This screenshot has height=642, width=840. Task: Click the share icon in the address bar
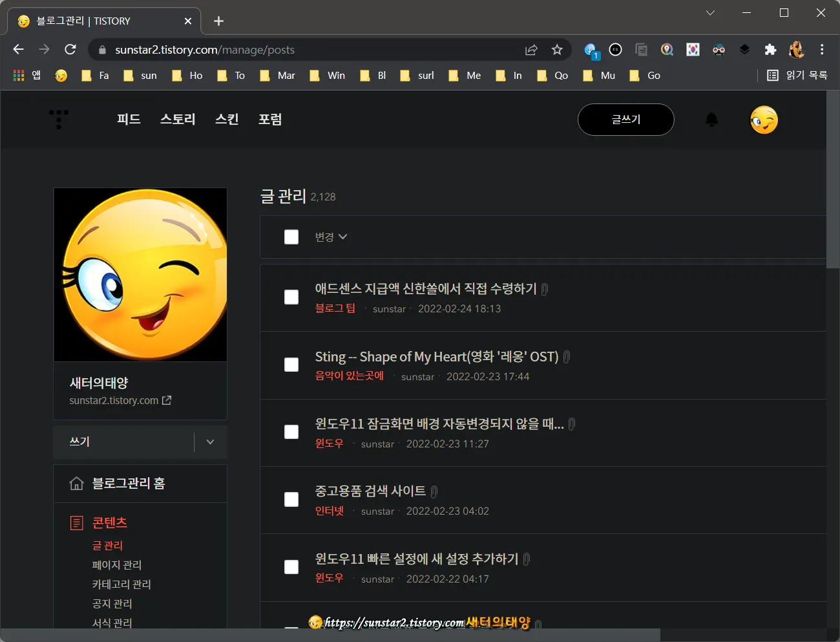pos(530,49)
